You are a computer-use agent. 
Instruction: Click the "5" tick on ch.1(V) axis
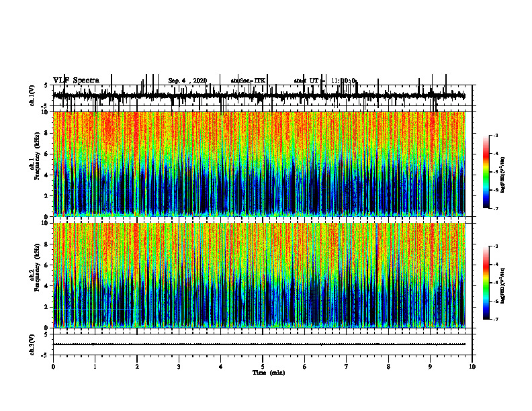(46, 86)
